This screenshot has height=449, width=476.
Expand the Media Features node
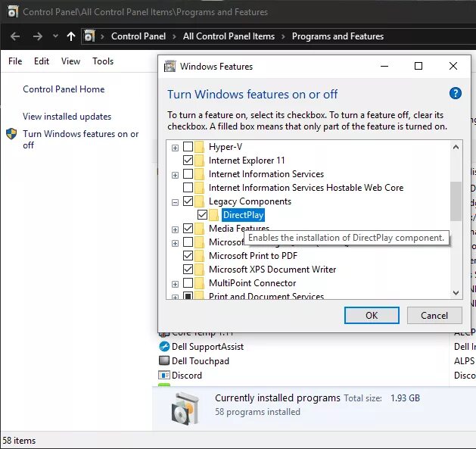tap(175, 229)
